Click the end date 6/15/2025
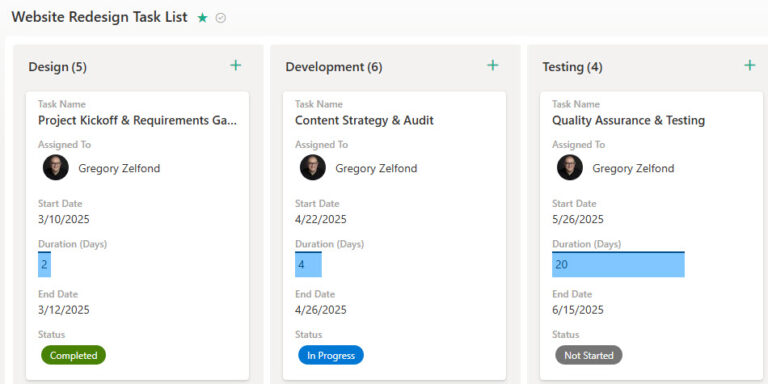The width and height of the screenshot is (768, 384). (578, 310)
